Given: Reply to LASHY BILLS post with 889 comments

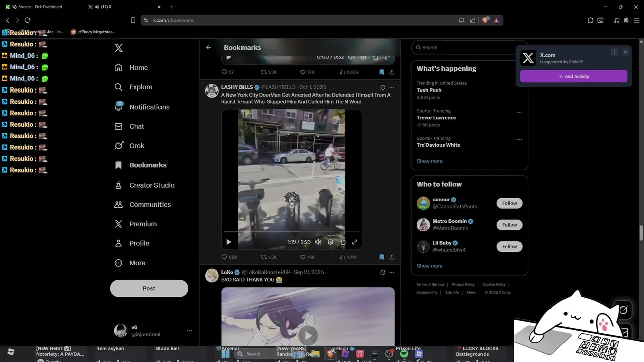Looking at the screenshot, I should [229, 257].
